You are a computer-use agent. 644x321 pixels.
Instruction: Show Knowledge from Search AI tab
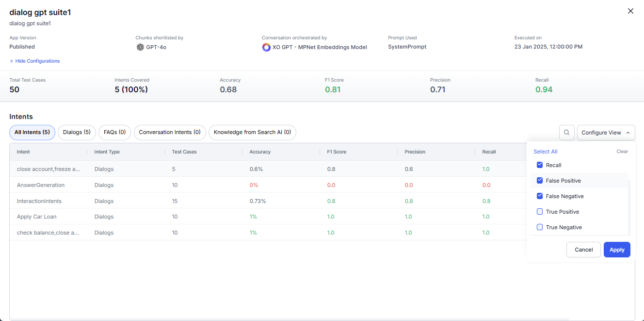click(x=252, y=132)
